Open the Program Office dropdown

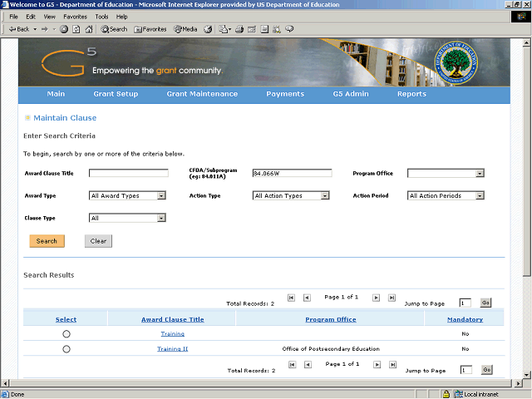(446, 174)
